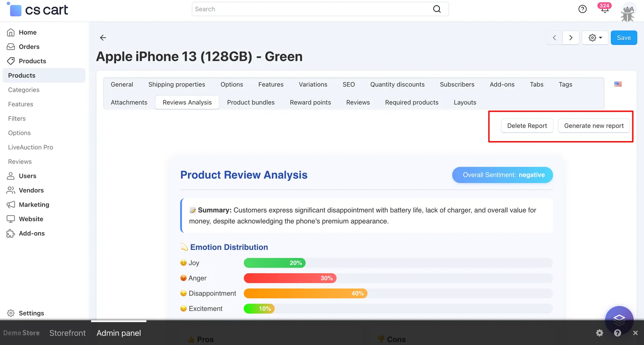Open the Add-ons puzzle icon
Screen dimensions: 644x345
click(11, 233)
